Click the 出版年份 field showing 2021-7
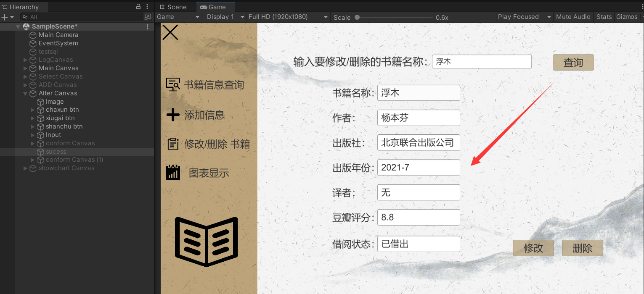 (x=419, y=168)
